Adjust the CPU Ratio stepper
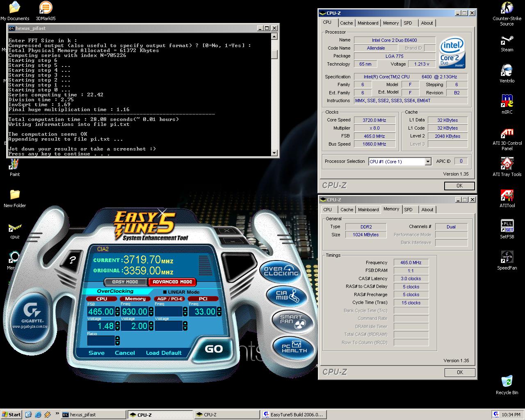 pyautogui.click(x=118, y=341)
